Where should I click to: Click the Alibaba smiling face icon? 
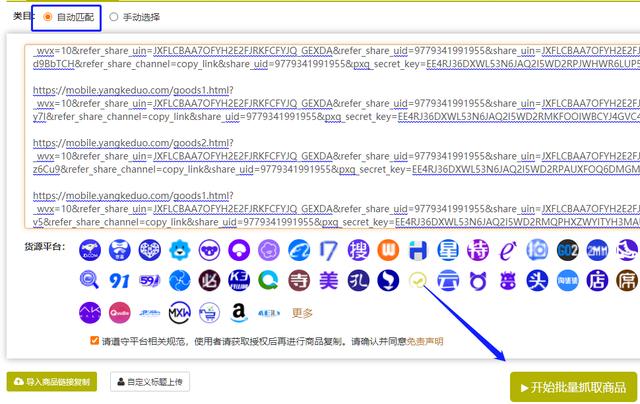pyautogui.click(x=299, y=250)
